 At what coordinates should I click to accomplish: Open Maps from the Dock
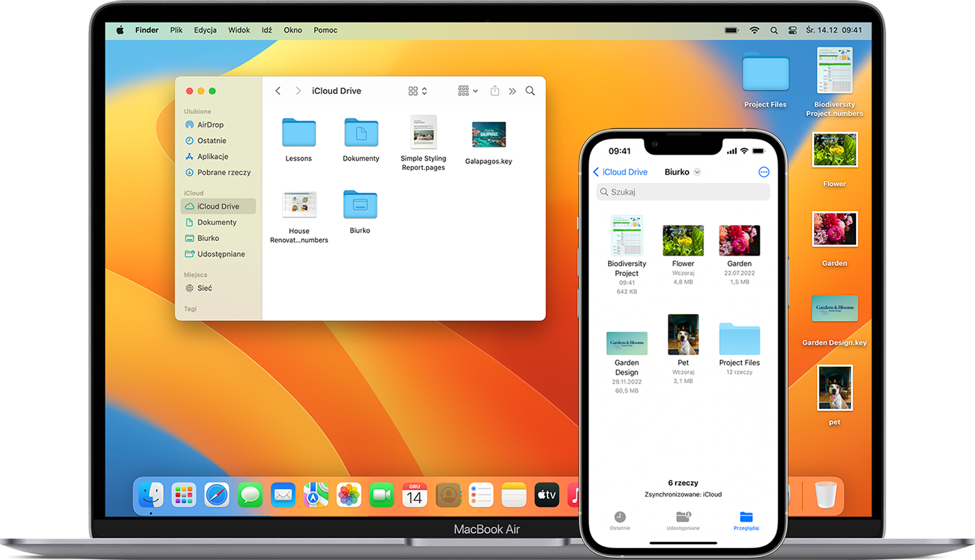[316, 495]
